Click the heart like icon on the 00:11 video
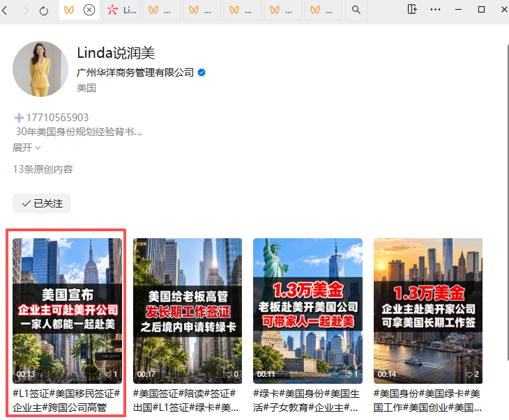Viewport: 509px width, 420px height. (x=349, y=375)
